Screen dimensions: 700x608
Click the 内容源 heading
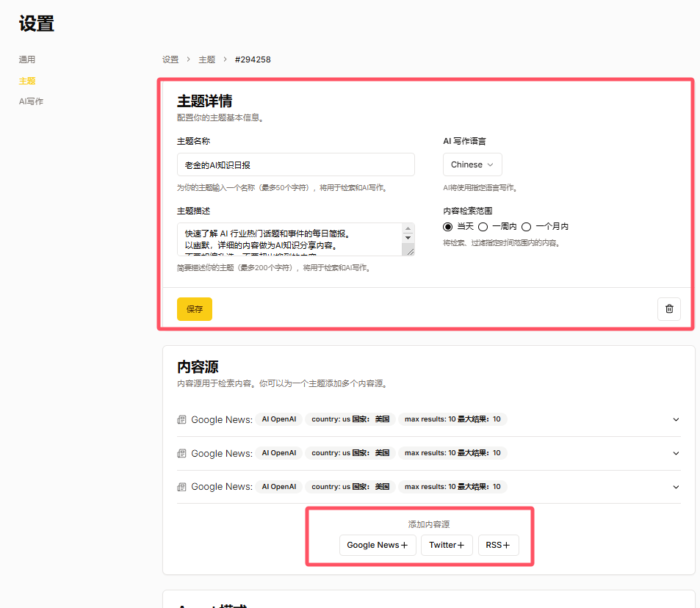[x=198, y=367]
